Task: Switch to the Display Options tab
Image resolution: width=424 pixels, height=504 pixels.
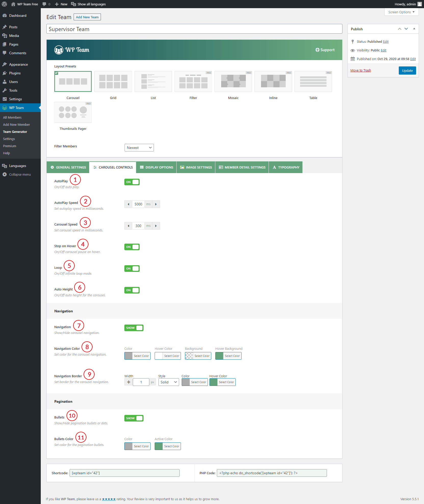Action: pos(156,167)
